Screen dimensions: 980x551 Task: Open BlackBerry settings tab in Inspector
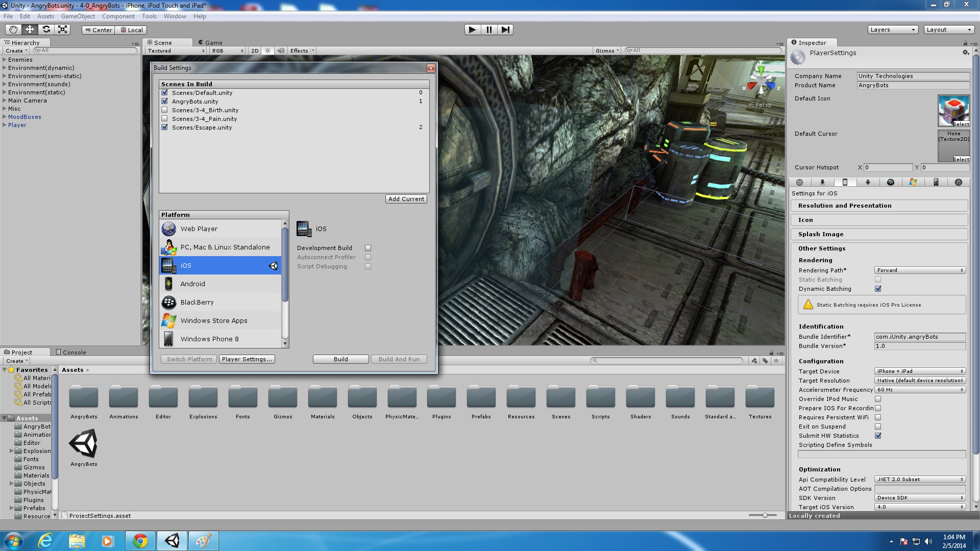point(891,182)
